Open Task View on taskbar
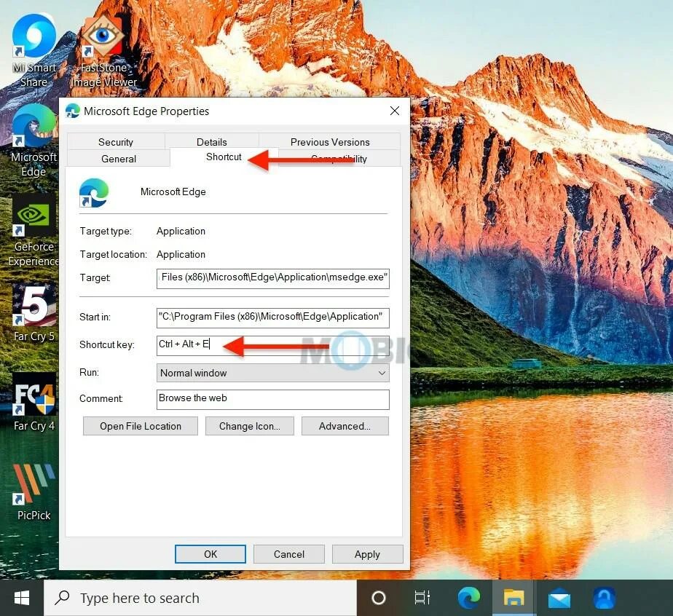 coord(422,598)
